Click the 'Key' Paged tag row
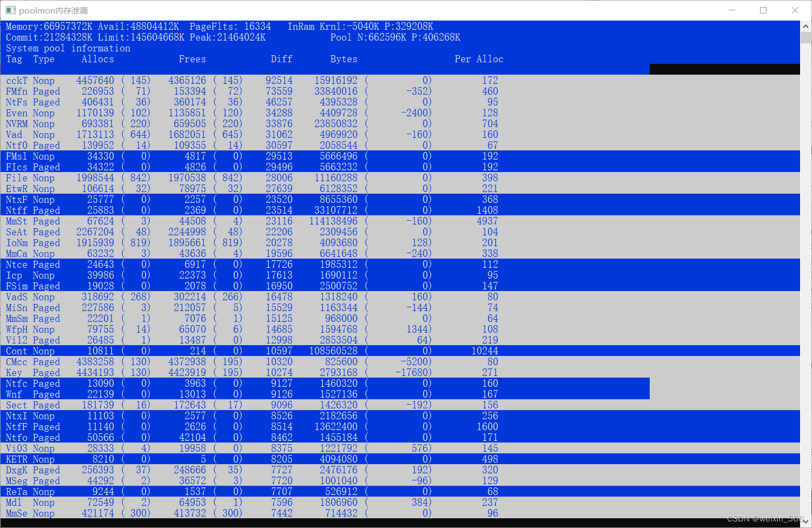This screenshot has width=812, height=528. click(400, 372)
